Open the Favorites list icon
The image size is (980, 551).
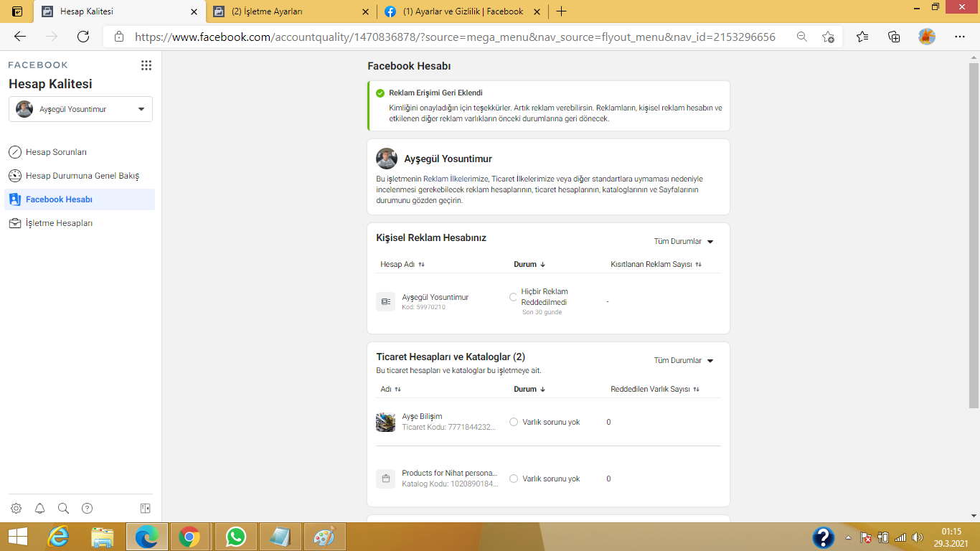pos(862,37)
